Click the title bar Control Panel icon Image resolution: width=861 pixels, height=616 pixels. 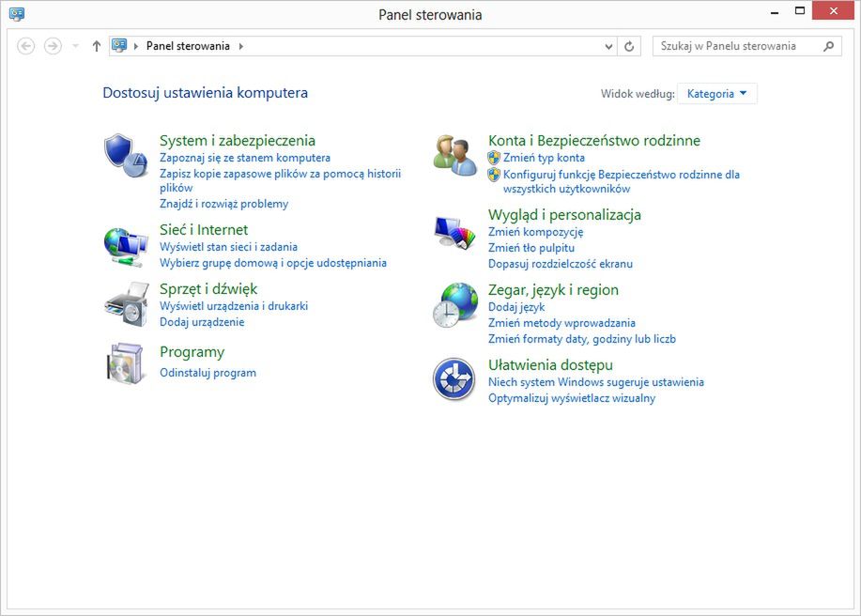17,14
